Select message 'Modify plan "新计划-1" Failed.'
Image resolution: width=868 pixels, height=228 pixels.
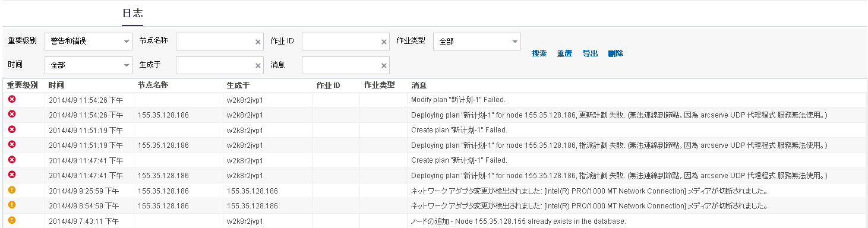click(458, 100)
